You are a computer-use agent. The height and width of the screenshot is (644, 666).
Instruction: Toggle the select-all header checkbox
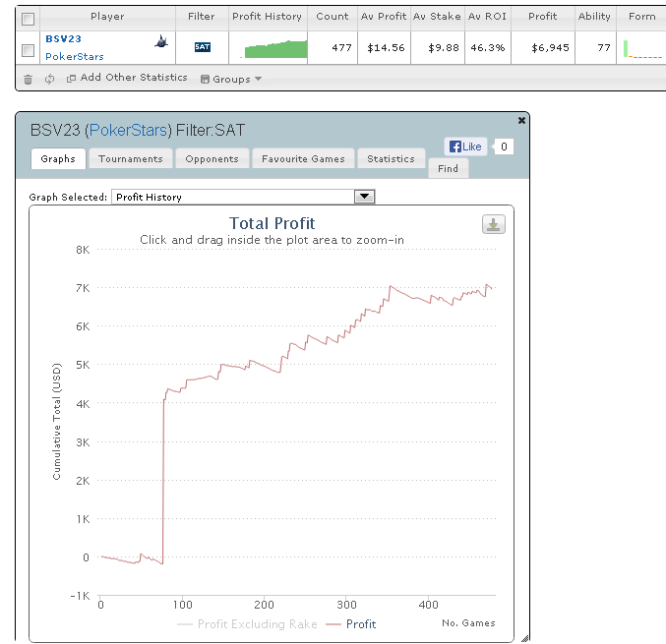[28, 19]
